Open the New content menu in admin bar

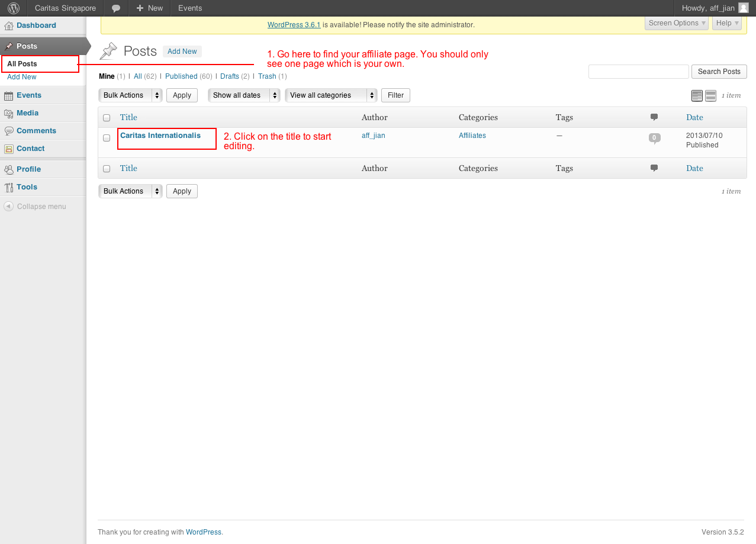tap(150, 8)
